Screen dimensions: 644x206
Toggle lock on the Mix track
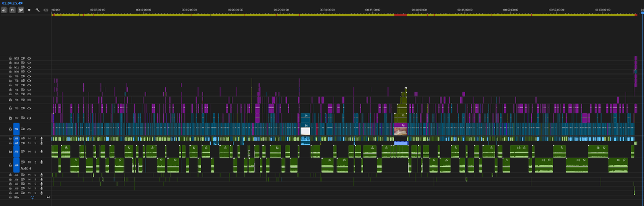point(10,197)
